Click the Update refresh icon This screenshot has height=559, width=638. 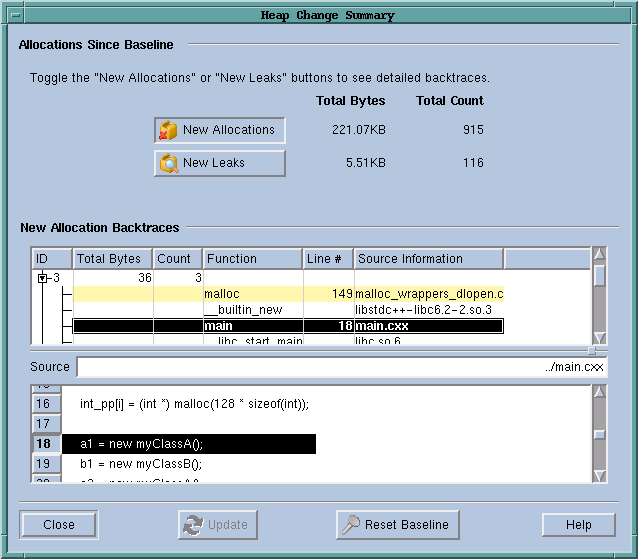click(191, 525)
